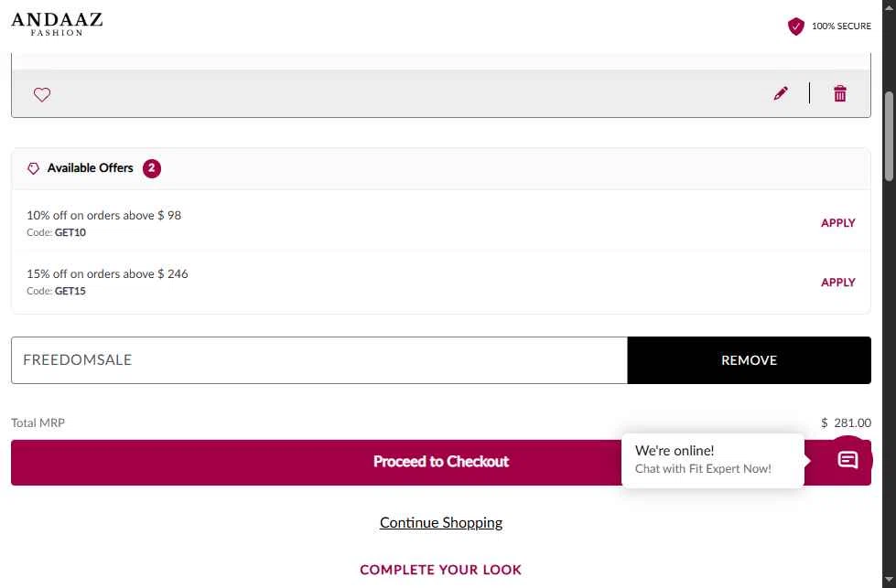Click the secure shield icon
The width and height of the screenshot is (896, 588).
click(x=795, y=27)
